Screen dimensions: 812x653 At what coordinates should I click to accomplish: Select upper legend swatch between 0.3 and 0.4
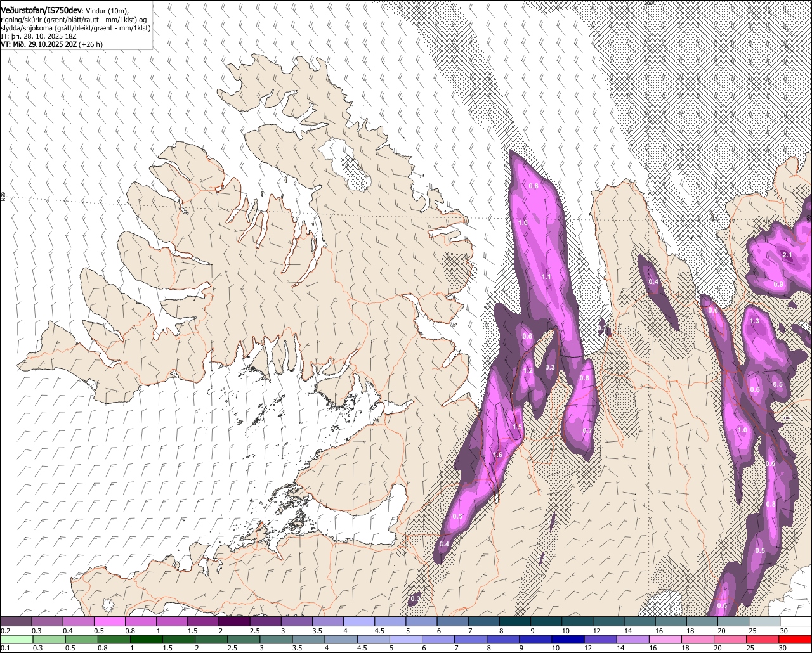[x=47, y=622]
